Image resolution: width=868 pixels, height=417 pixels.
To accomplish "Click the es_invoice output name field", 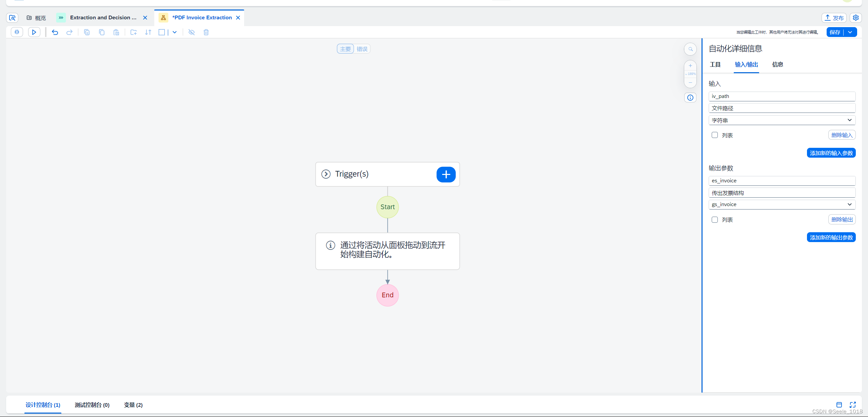I will coord(782,181).
